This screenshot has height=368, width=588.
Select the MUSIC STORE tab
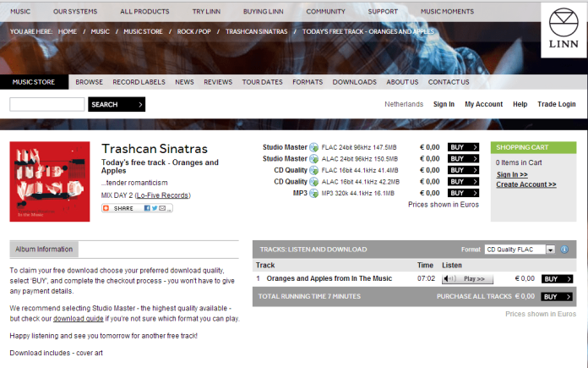[x=34, y=82]
